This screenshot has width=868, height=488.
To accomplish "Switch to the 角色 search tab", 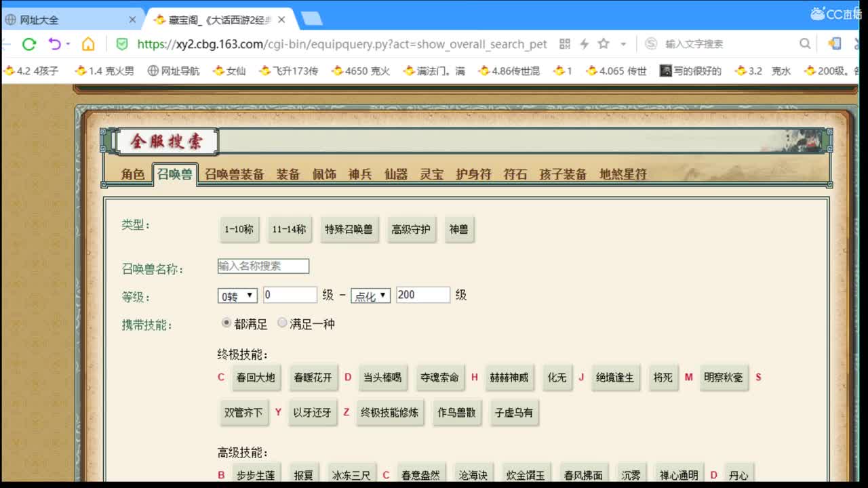I will click(x=133, y=174).
